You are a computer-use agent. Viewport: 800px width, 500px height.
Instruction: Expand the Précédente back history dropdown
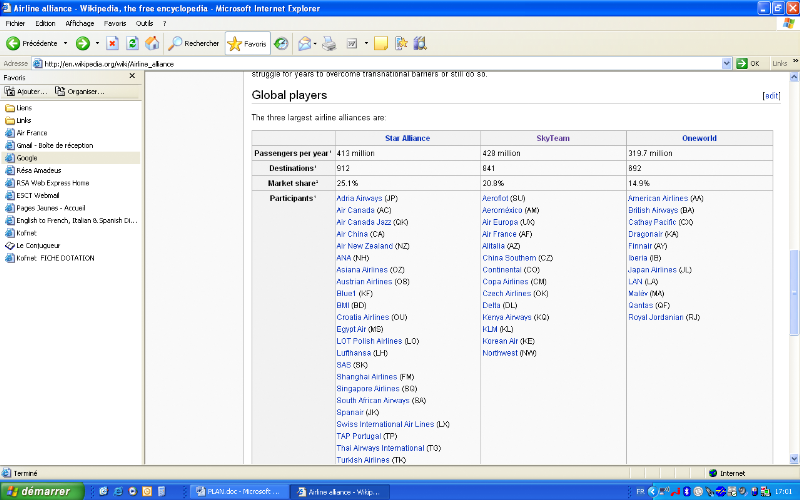pyautogui.click(x=66, y=43)
